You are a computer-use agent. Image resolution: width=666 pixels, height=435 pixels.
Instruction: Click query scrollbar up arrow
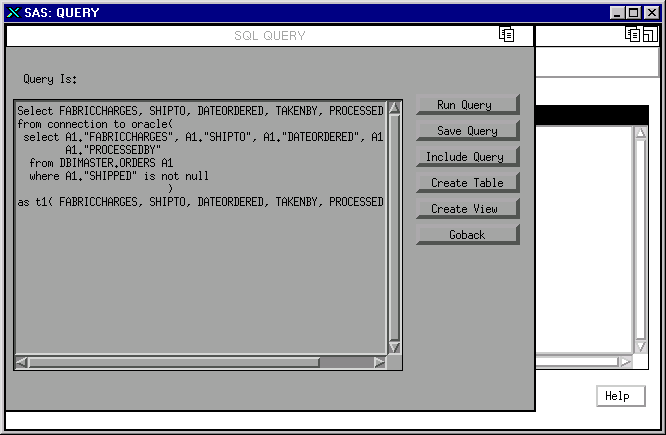pos(393,108)
